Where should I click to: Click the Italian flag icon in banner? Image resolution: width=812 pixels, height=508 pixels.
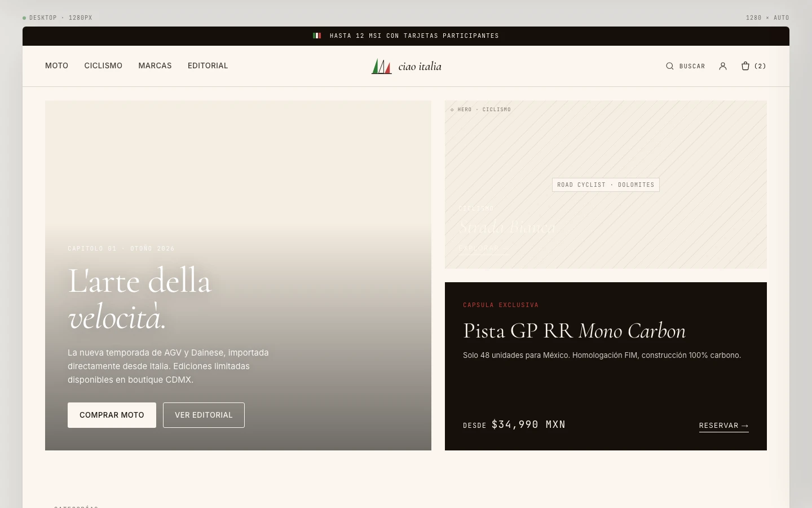[x=317, y=36]
